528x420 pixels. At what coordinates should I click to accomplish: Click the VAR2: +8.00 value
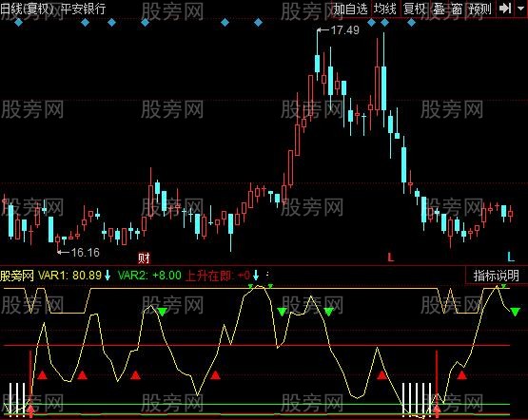149,276
